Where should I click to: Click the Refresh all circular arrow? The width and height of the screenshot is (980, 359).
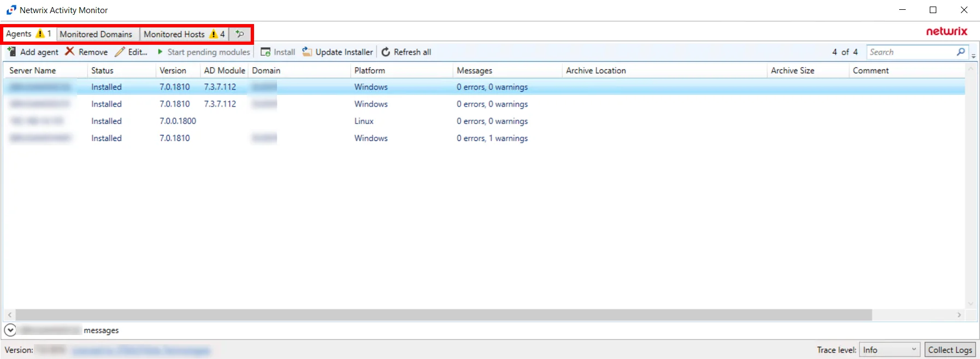pyautogui.click(x=386, y=52)
